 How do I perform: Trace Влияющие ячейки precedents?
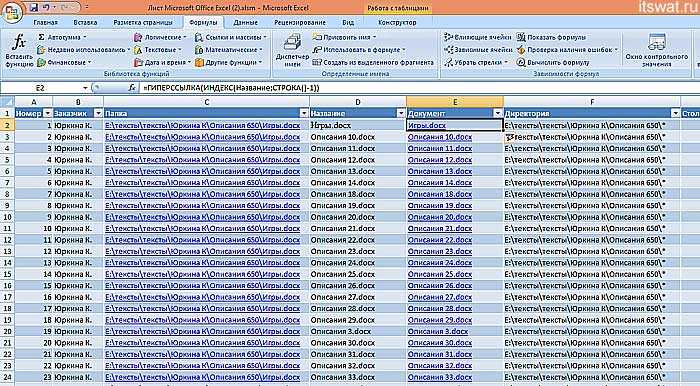pyautogui.click(x=478, y=37)
